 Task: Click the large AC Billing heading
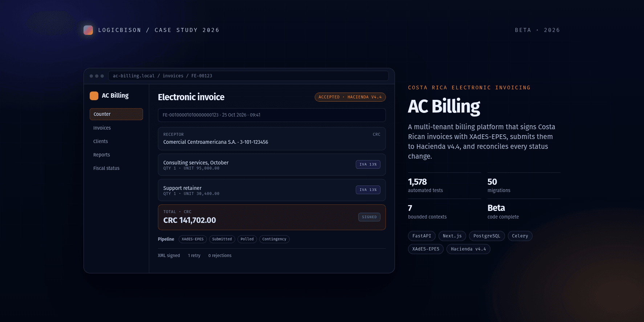point(444,107)
